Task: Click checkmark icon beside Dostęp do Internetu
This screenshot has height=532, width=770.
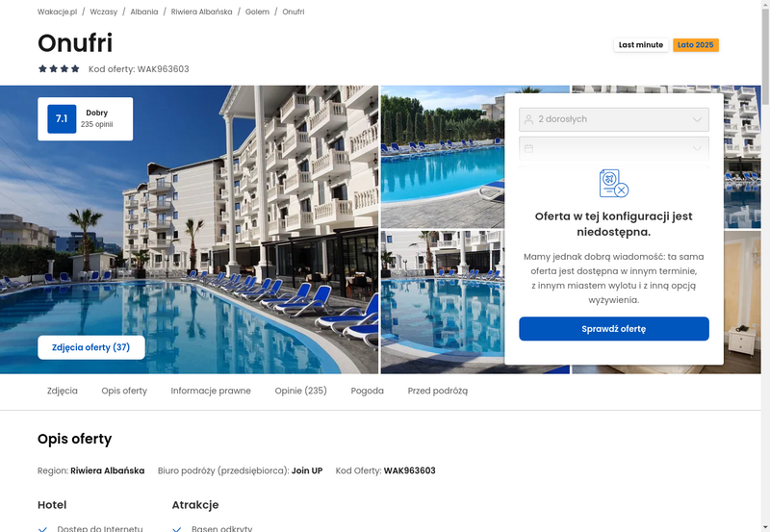Action: (42, 529)
